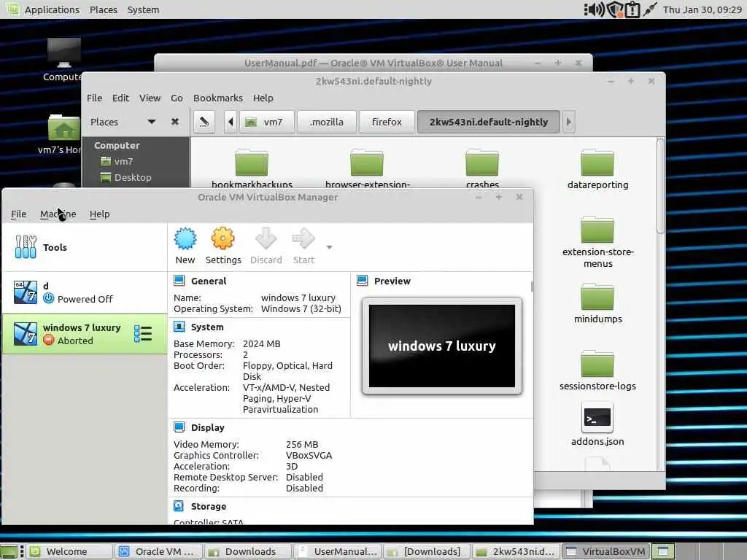This screenshot has width=747, height=560.
Task: Click the shield security tray icon
Action: pyautogui.click(x=614, y=9)
